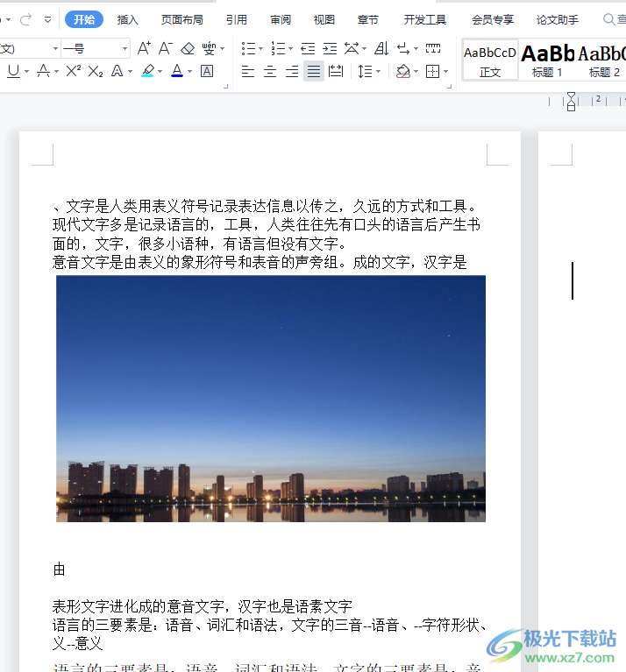Open the paragraph dialog launcher

[450, 87]
